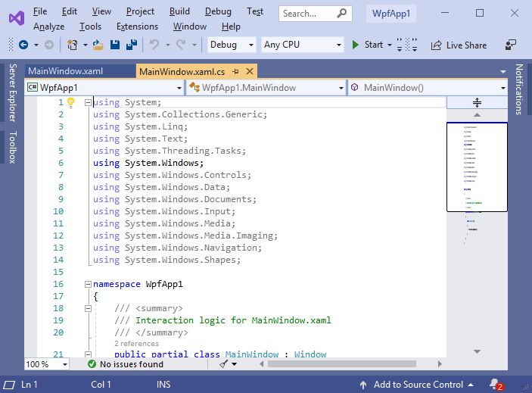Start debugging with the green play icon
Screen dimensions: 532x393
click(355, 45)
